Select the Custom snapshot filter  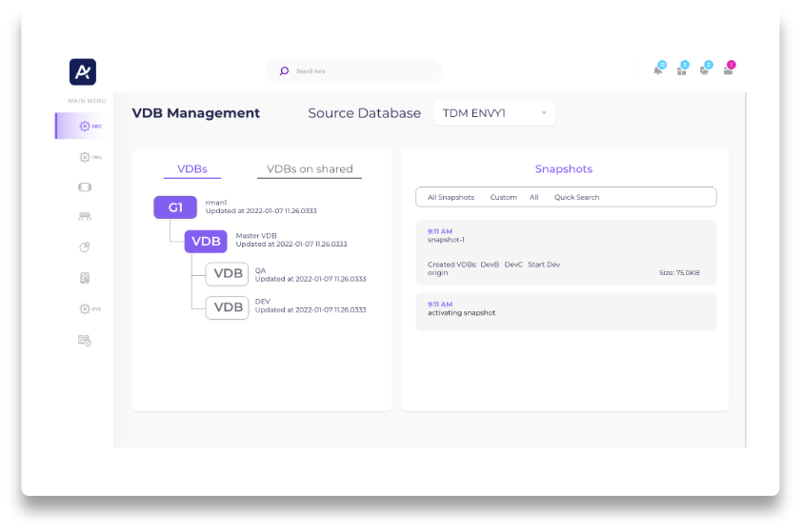(503, 197)
